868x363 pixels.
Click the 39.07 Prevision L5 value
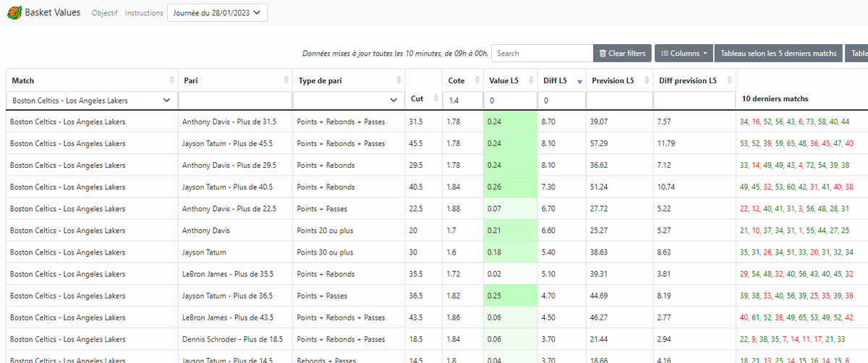click(x=600, y=121)
